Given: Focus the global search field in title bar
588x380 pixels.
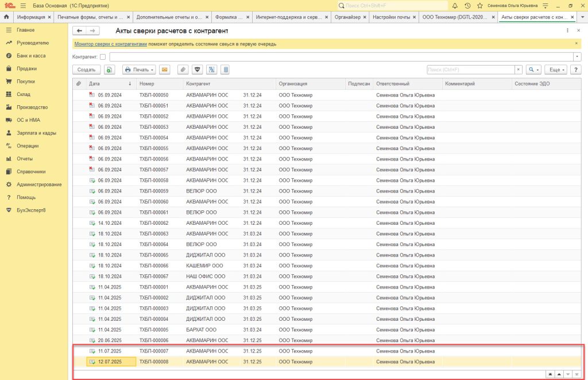Looking at the screenshot, I should pyautogui.click(x=392, y=6).
